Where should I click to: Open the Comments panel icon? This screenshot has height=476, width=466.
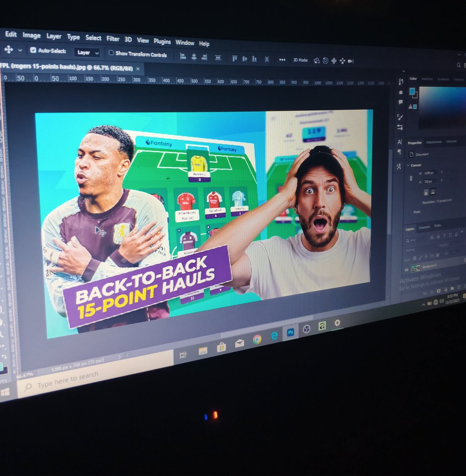click(x=401, y=102)
